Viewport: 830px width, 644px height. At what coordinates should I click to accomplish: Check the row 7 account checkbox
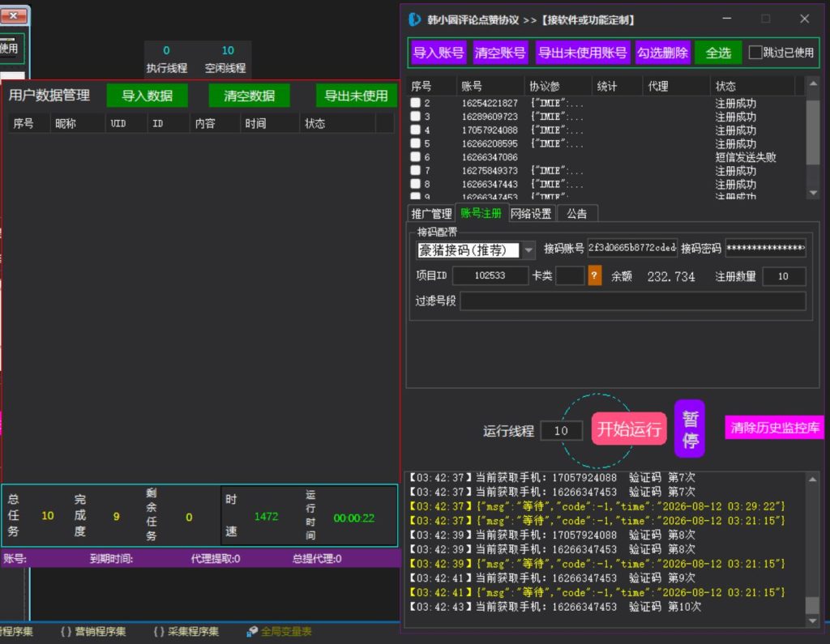(x=416, y=170)
